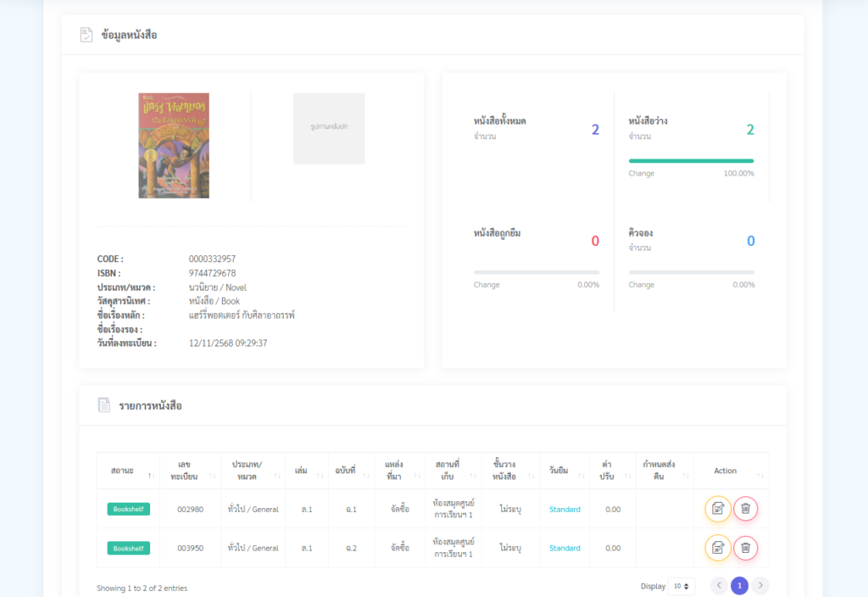Click Standard link in first row

(565, 510)
